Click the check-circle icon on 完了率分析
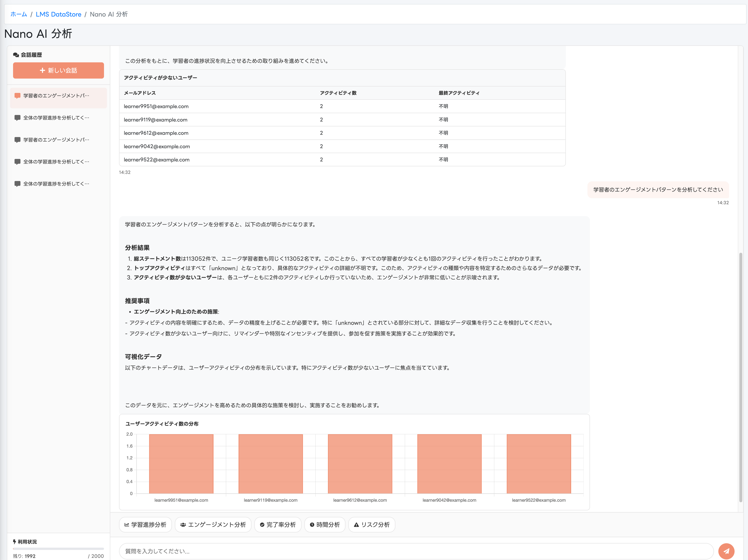Viewport: 748px width, 560px height. pyautogui.click(x=262, y=525)
